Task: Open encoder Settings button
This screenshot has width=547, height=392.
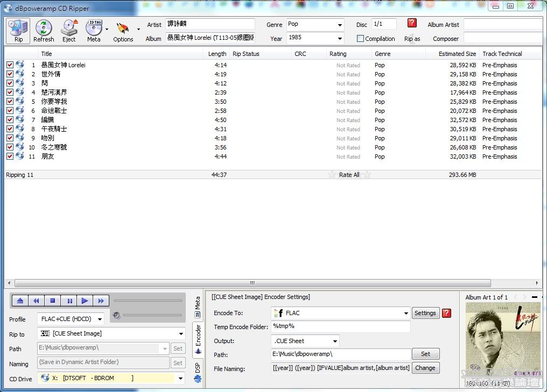Action: pyautogui.click(x=425, y=313)
